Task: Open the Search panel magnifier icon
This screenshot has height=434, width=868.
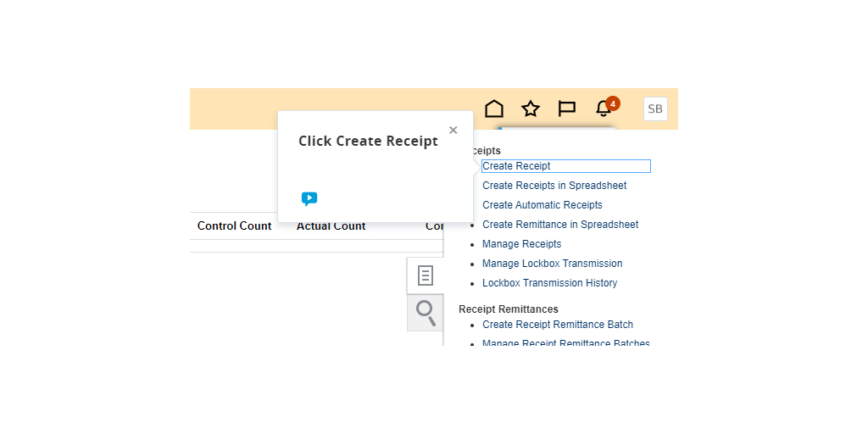Action: (x=426, y=312)
